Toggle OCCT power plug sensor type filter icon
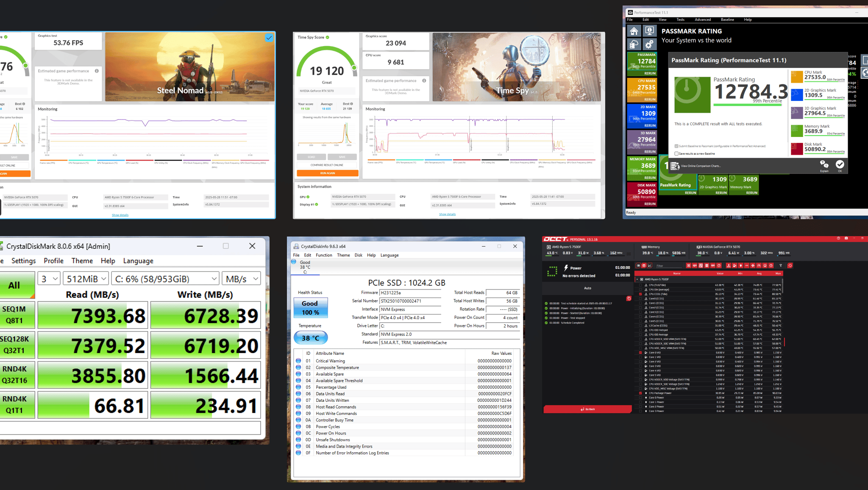Screen dimensions: 868x490 pyautogui.click(x=741, y=266)
